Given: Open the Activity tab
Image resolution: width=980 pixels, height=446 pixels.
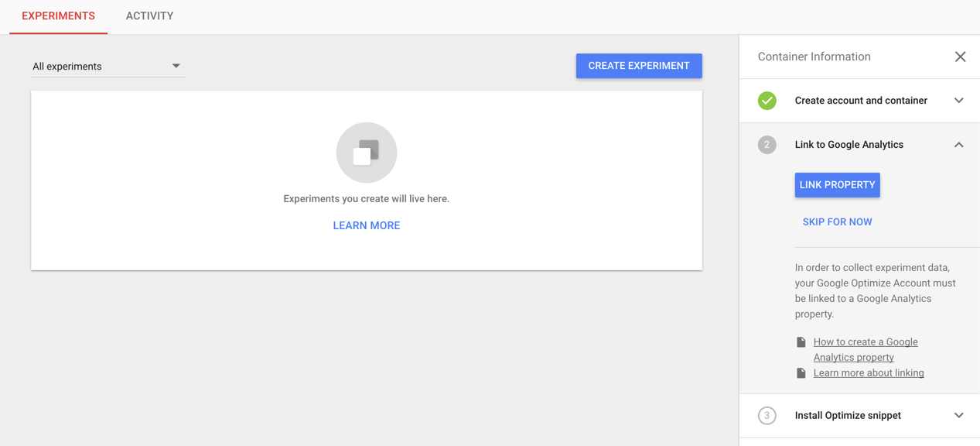Looking at the screenshot, I should point(149,16).
